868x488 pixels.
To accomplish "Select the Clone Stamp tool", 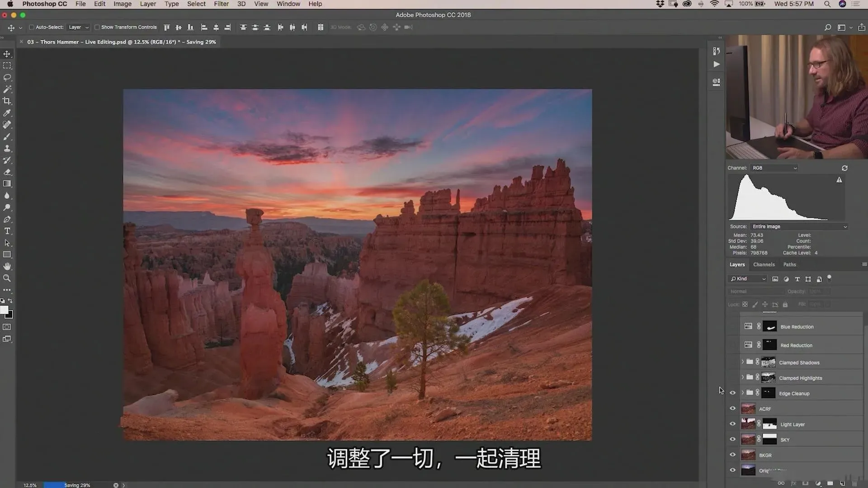I will 7,149.
